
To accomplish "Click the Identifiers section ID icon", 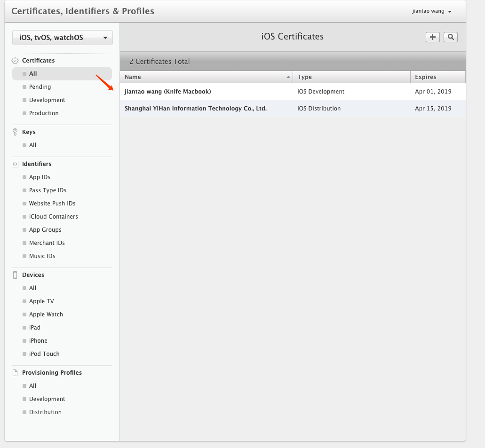I will coord(15,164).
